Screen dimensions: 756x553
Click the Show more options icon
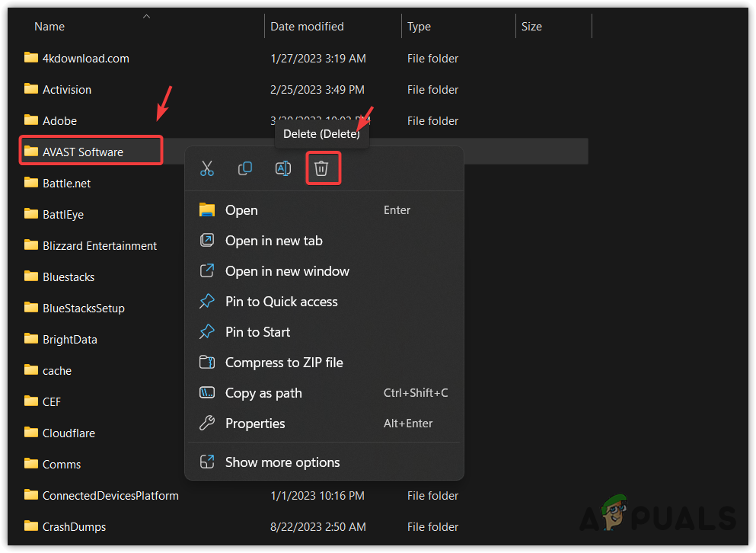tap(207, 462)
